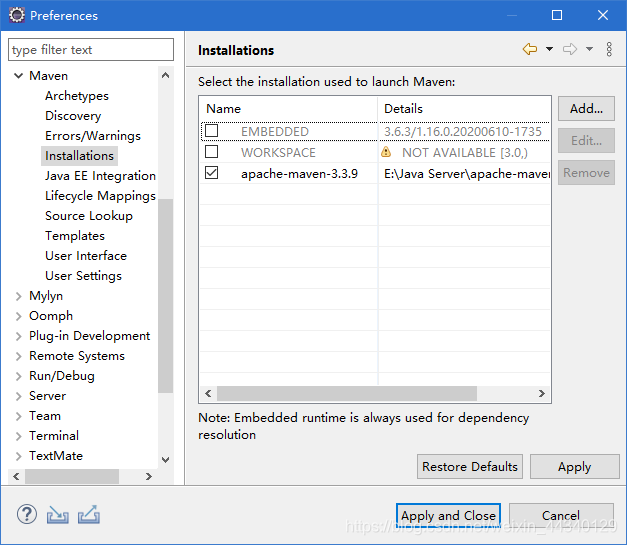Open the forward history dropdown arrow
This screenshot has height=545, width=627.
pyautogui.click(x=589, y=49)
